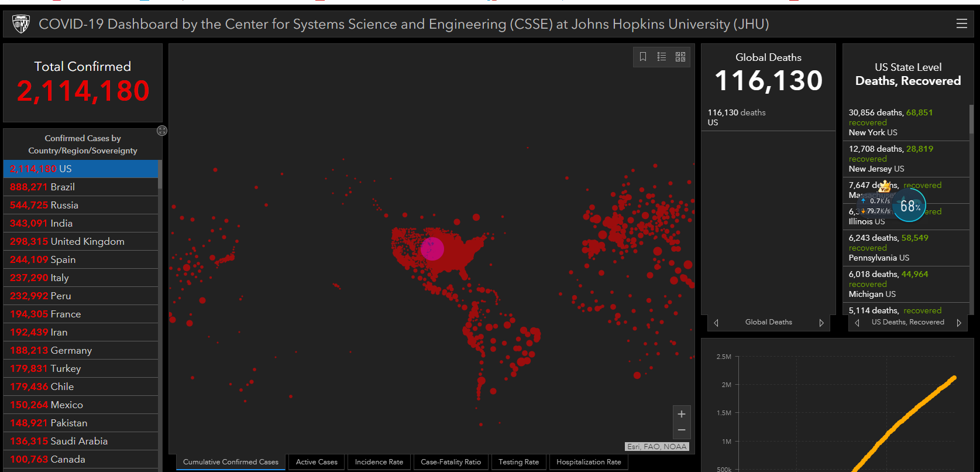The width and height of the screenshot is (980, 472).
Task: Pick Turkey in the country list
Action: tap(81, 368)
